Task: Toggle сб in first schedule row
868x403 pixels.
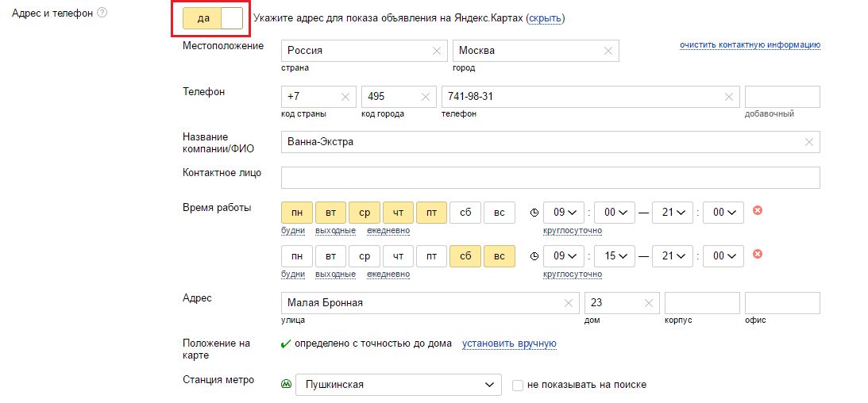Action: pos(465,213)
